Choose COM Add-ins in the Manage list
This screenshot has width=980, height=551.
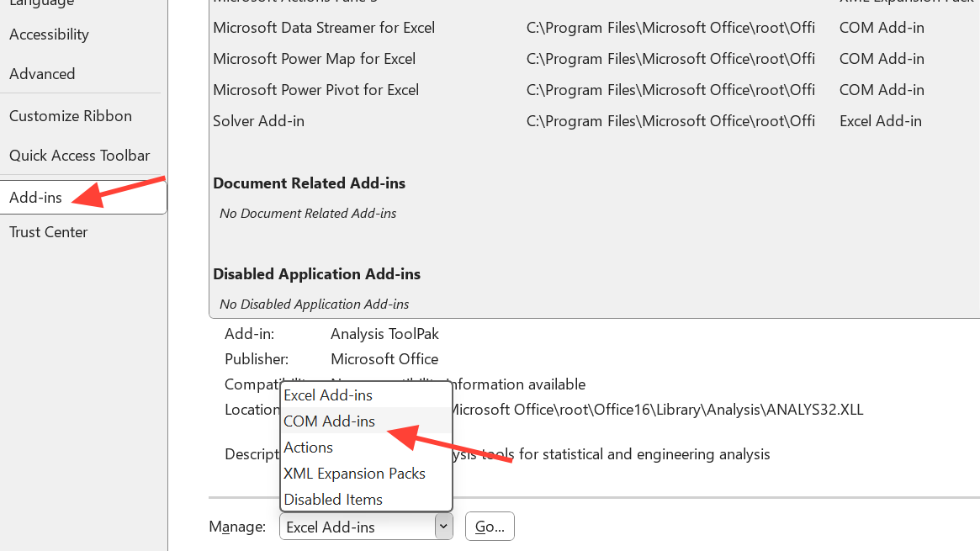click(329, 421)
